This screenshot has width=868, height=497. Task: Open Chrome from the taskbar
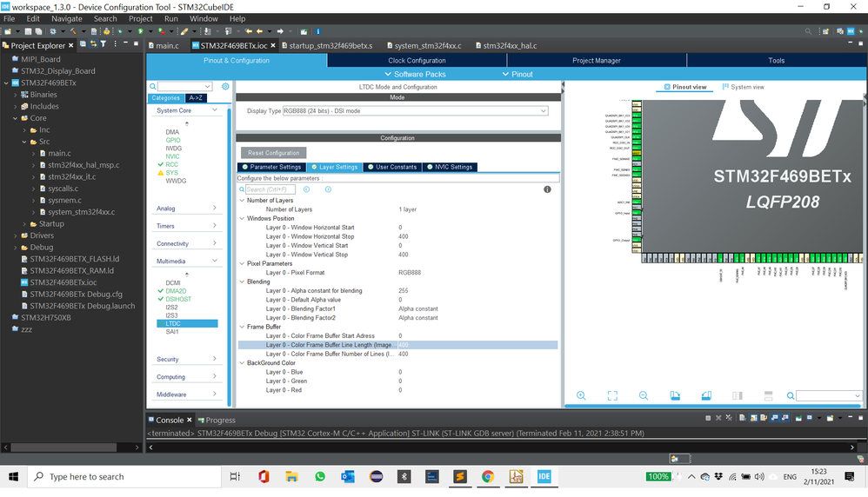tap(488, 476)
